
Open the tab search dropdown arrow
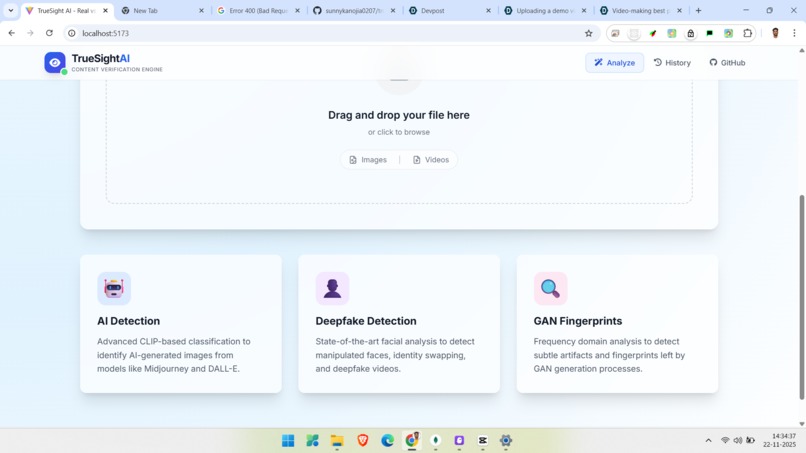click(10, 10)
